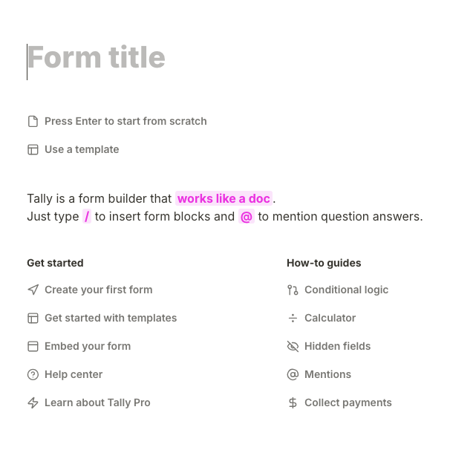Click the paper plane icon
Screen dimensions: 476x476
[33, 290]
